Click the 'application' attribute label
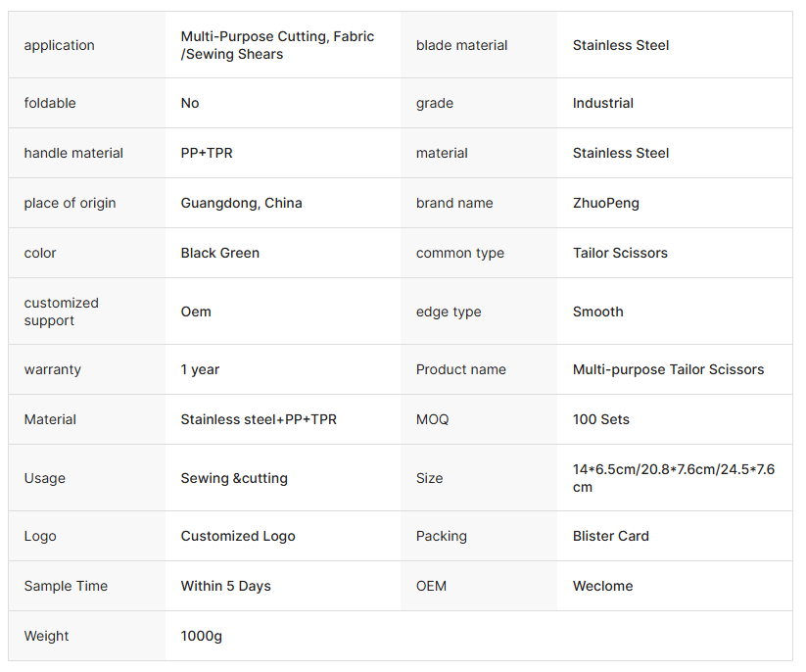This screenshot has height=672, width=806. click(x=60, y=45)
